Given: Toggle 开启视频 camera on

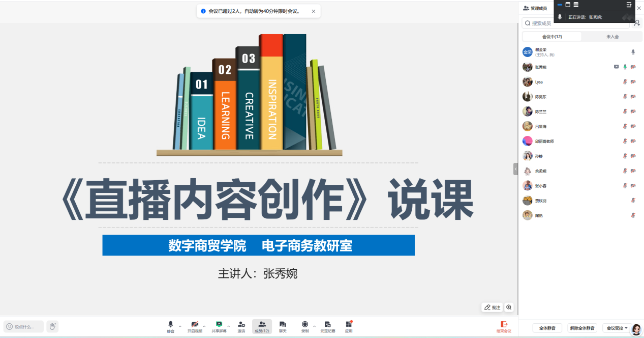Looking at the screenshot, I should point(195,324).
